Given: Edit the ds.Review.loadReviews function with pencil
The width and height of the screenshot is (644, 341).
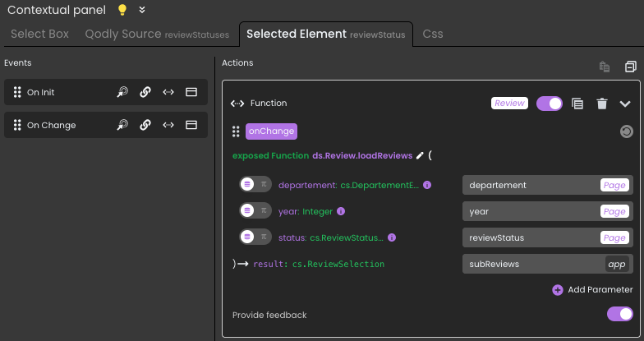Looking at the screenshot, I should [x=420, y=155].
